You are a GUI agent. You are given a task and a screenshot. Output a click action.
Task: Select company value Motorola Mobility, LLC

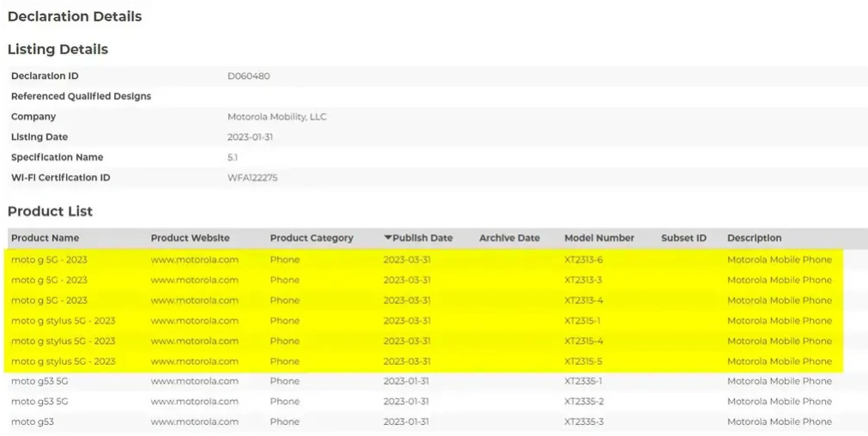click(277, 117)
